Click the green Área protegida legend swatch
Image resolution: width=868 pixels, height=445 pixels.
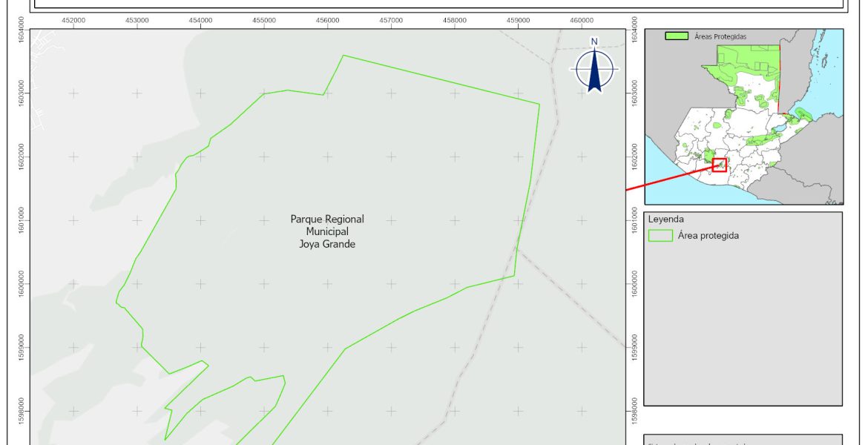(x=660, y=236)
